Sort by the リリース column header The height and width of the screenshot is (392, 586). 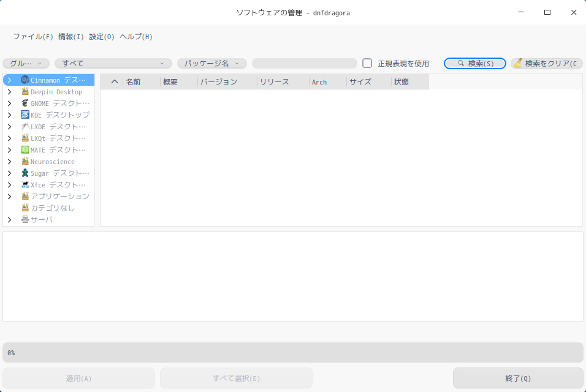point(283,81)
